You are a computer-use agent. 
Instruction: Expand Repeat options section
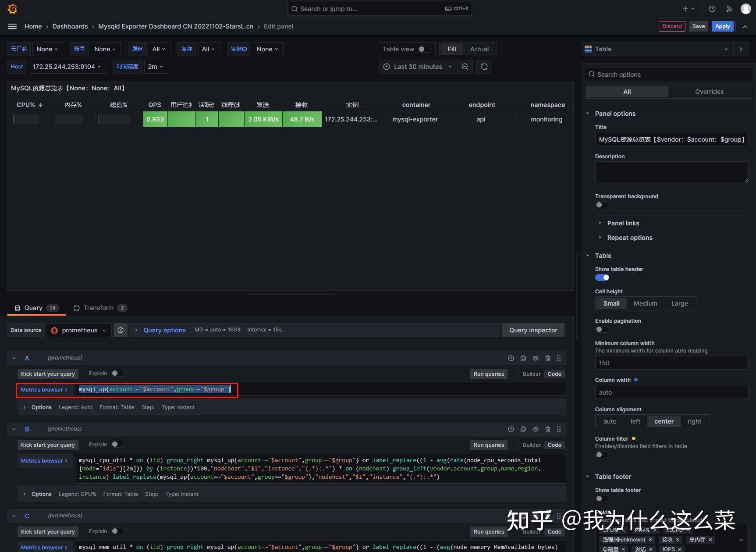(x=630, y=238)
